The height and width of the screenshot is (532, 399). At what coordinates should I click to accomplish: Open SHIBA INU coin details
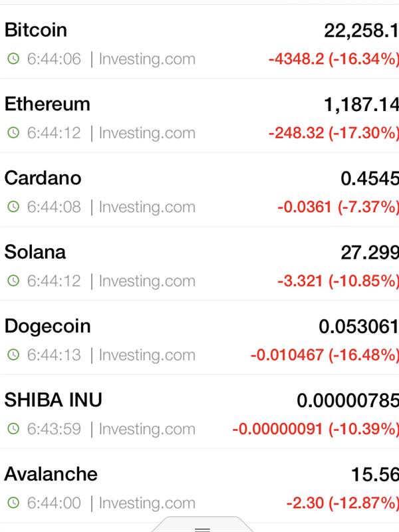pos(199,412)
